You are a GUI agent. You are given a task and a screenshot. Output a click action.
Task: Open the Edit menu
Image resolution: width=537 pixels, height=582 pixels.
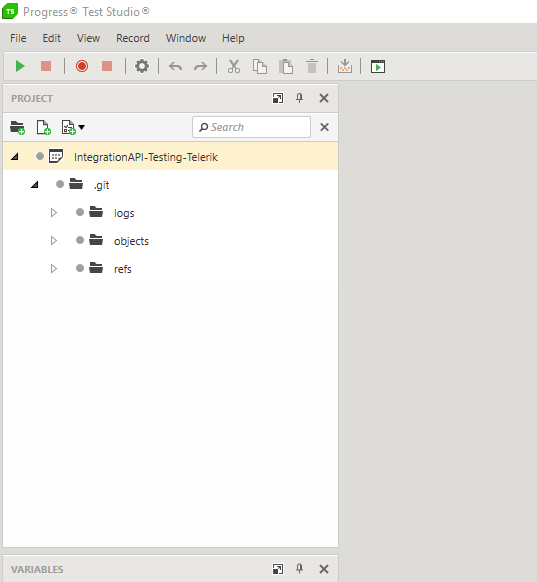click(51, 38)
